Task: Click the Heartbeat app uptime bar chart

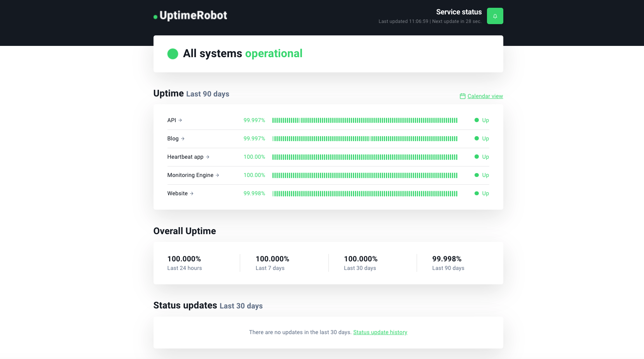Action: [365, 157]
